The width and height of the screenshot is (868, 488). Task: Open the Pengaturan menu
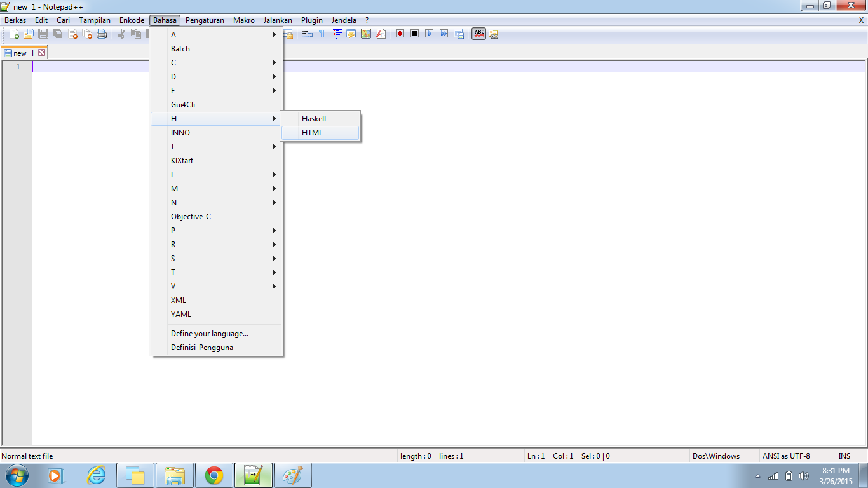click(x=205, y=20)
